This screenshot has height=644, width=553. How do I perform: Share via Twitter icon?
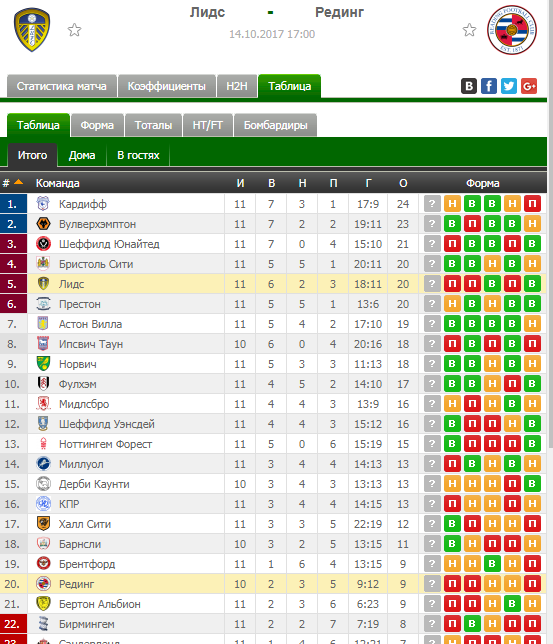(x=509, y=86)
